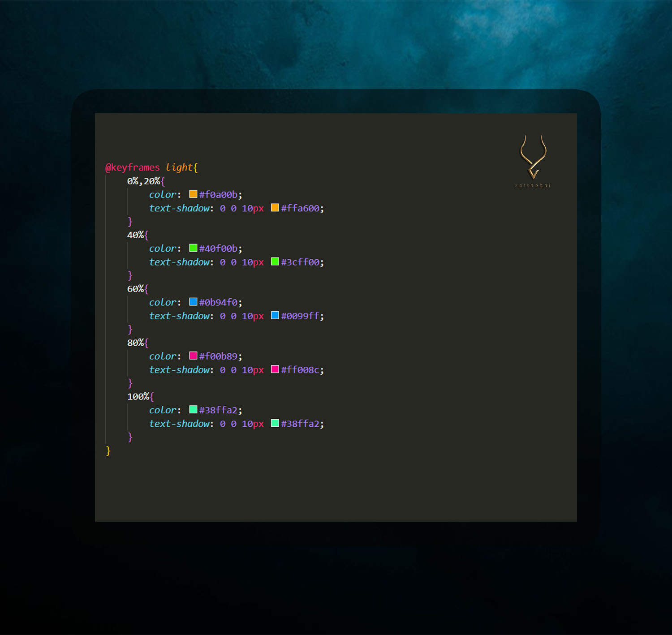Screen dimensions: 672x635
Task: Click the green color swatch beside #40f00b
Action: click(x=192, y=248)
